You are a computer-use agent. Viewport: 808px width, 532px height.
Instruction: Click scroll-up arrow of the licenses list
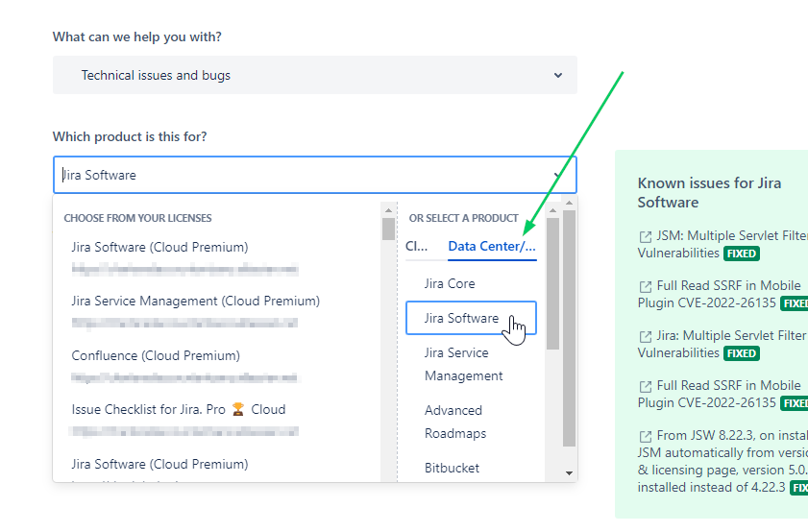pyautogui.click(x=388, y=210)
